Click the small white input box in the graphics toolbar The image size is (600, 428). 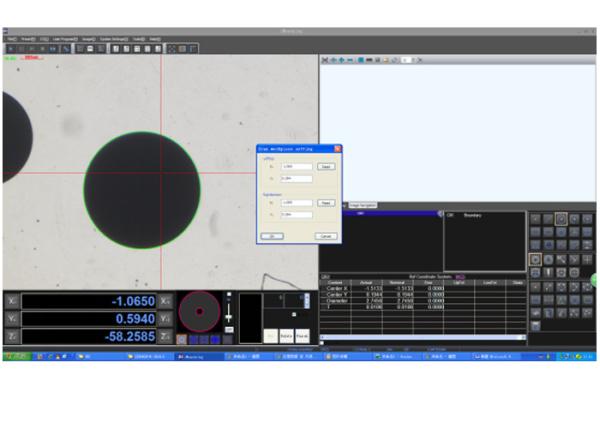click(x=406, y=60)
